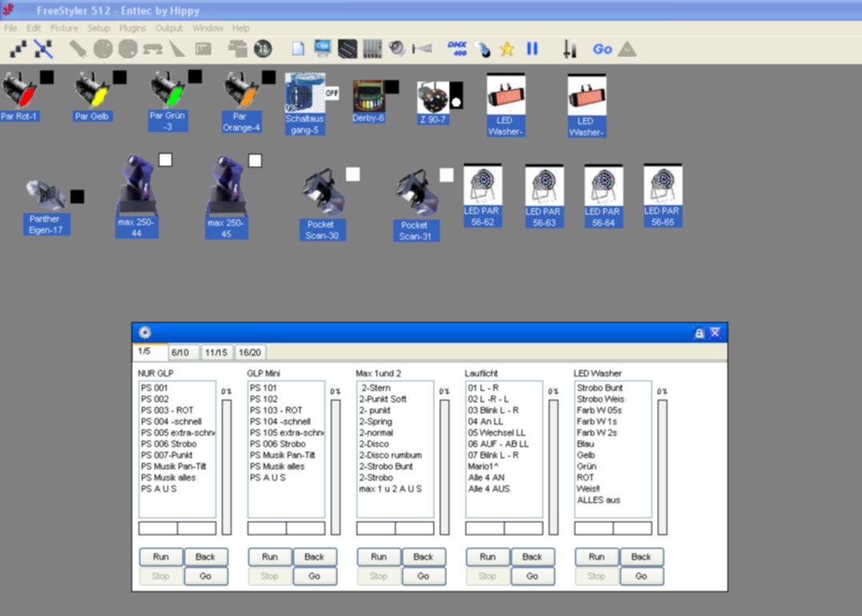Viewport: 862px width, 616px height.
Task: Click the yellow star favorites icon
Action: [507, 49]
